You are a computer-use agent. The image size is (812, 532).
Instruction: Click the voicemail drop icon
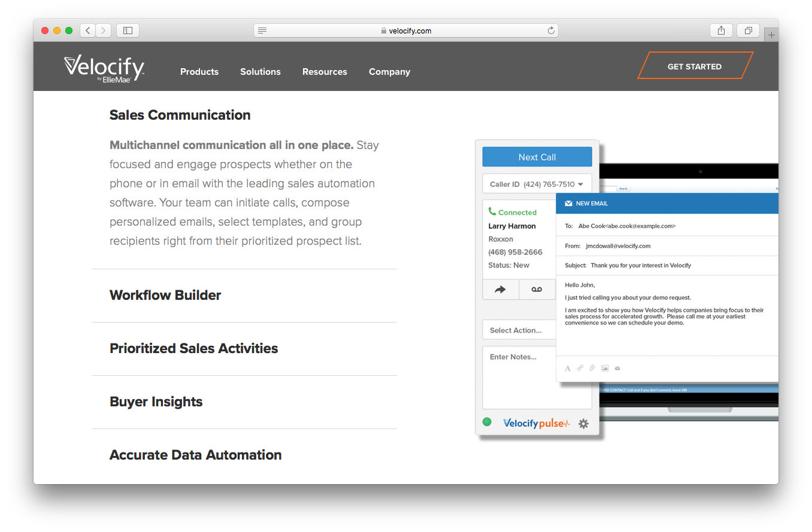(x=537, y=290)
